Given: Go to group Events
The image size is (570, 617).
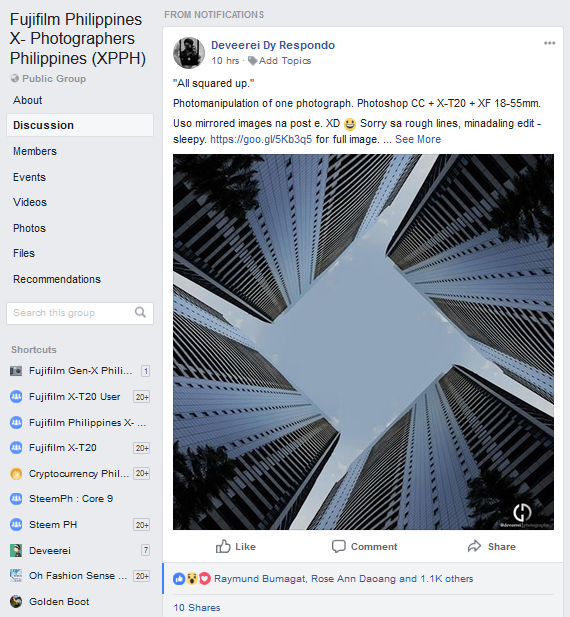Looking at the screenshot, I should coord(29,177).
